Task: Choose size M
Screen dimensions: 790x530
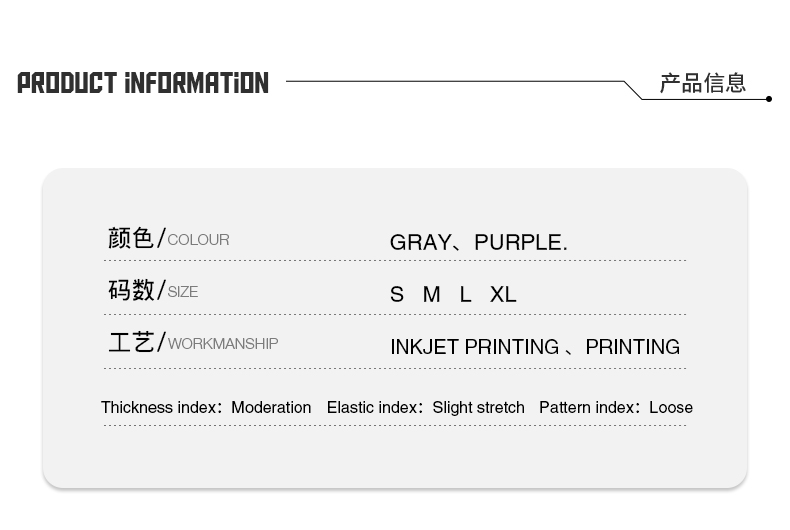Action: [x=432, y=295]
